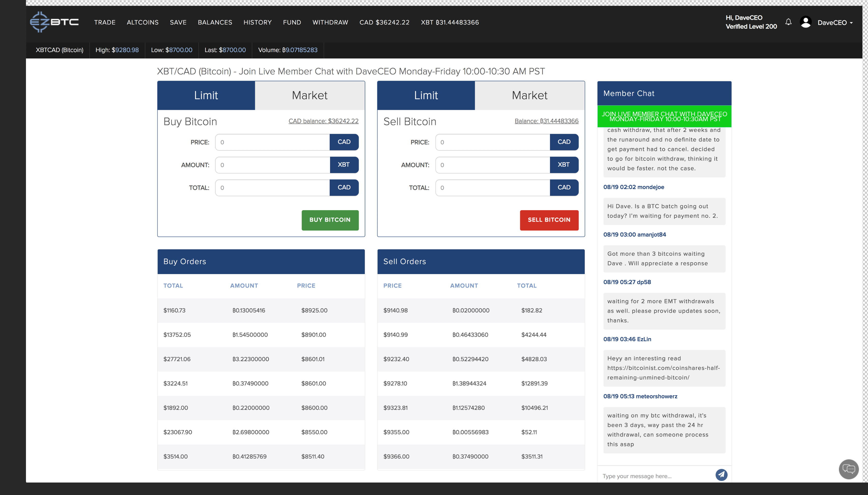Image resolution: width=868 pixels, height=495 pixels.
Task: Click XBT button beside Sell AMOUNT
Action: click(x=564, y=165)
